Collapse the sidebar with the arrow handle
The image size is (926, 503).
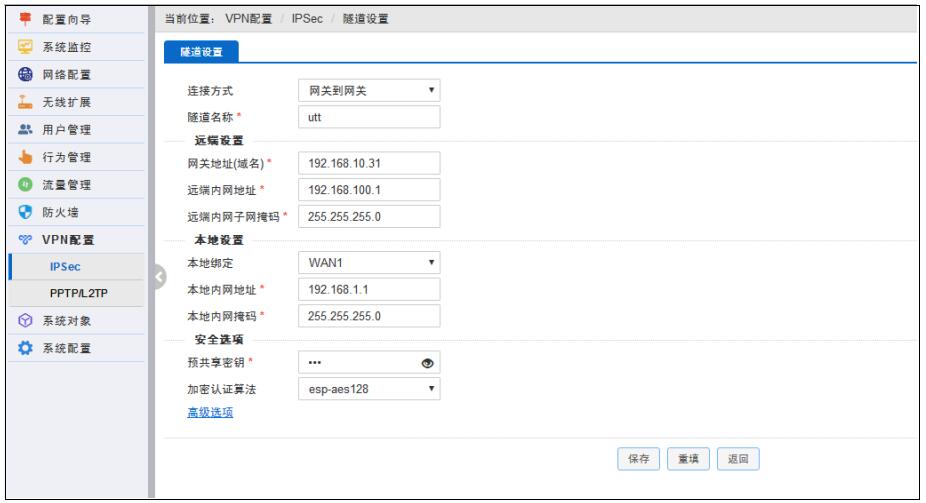[x=159, y=277]
